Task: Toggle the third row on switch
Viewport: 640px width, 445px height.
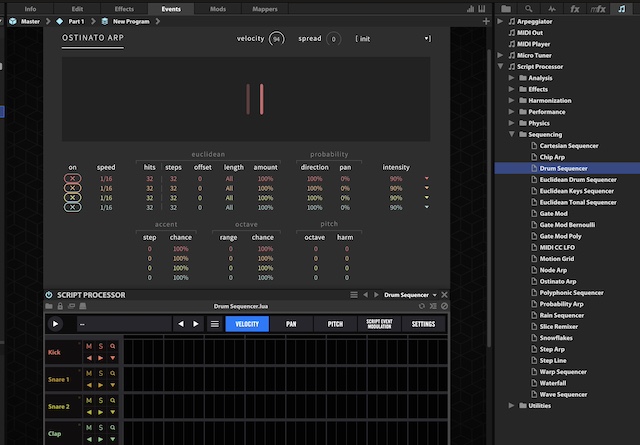Action: pyautogui.click(x=72, y=197)
